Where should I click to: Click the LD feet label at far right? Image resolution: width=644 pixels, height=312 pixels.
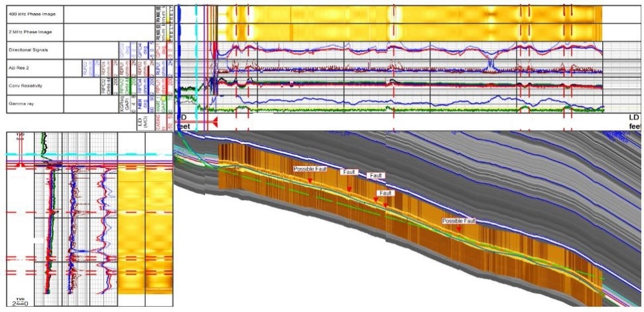[634, 121]
